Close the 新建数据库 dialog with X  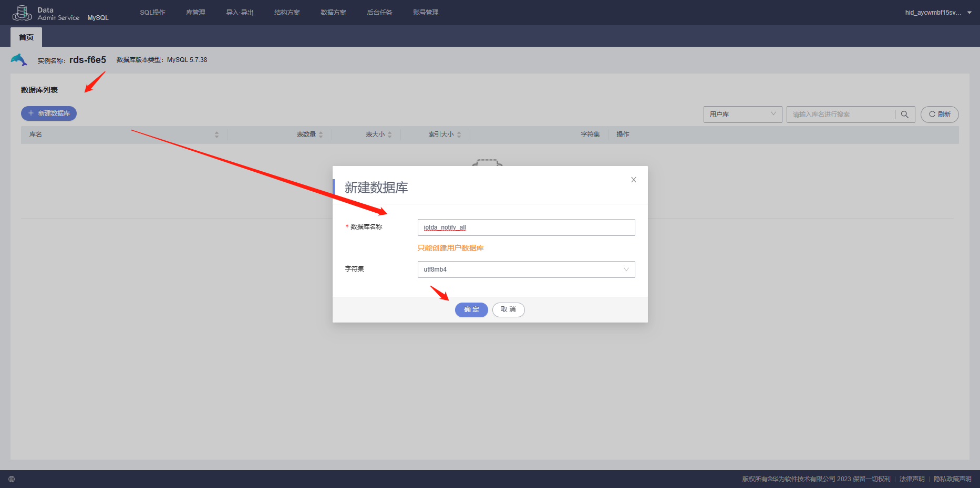[634, 180]
